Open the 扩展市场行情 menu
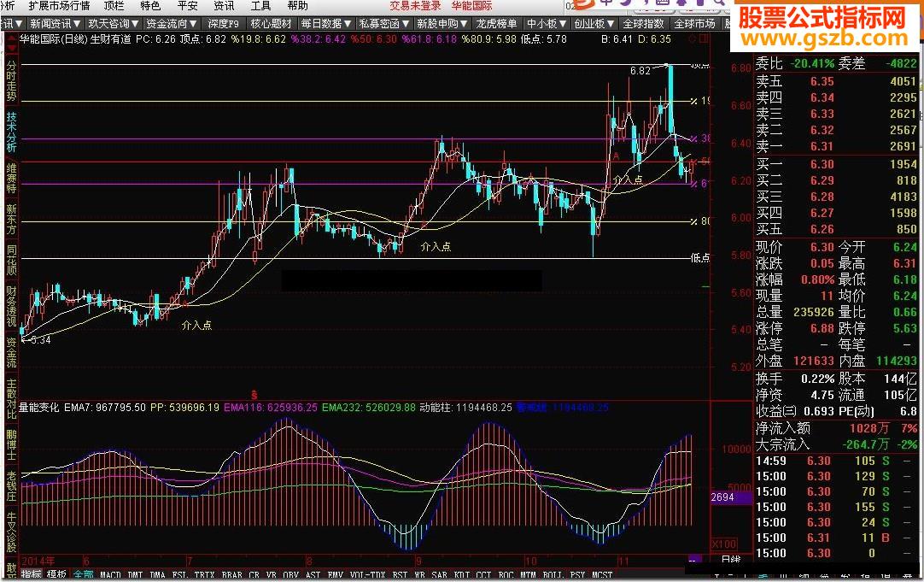Viewport: 924px width, 582px height. pos(59,6)
